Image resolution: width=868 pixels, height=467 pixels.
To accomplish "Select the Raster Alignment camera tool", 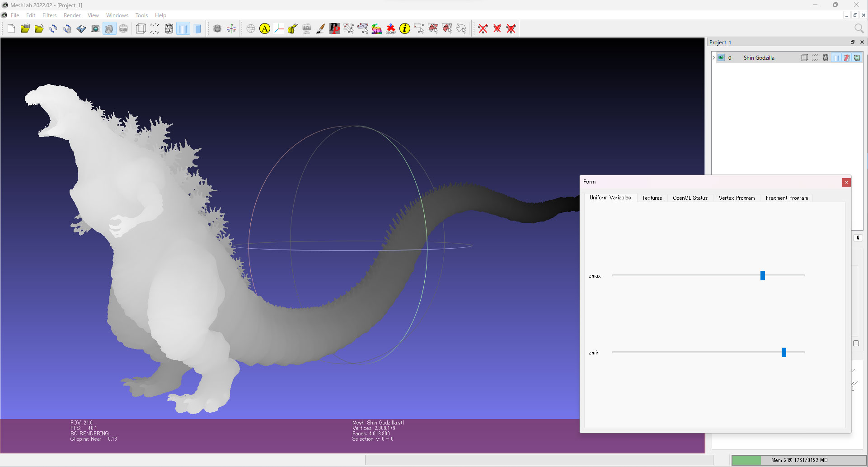I will click(x=307, y=29).
